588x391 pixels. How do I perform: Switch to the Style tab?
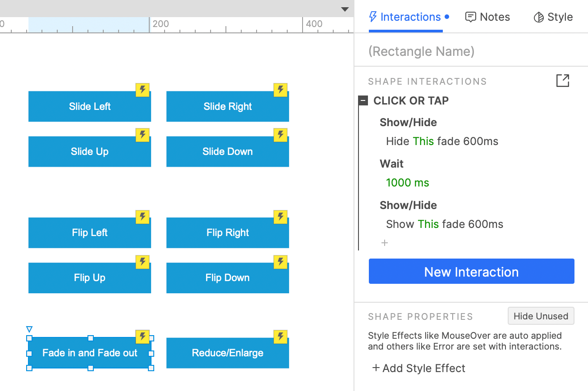tap(553, 17)
